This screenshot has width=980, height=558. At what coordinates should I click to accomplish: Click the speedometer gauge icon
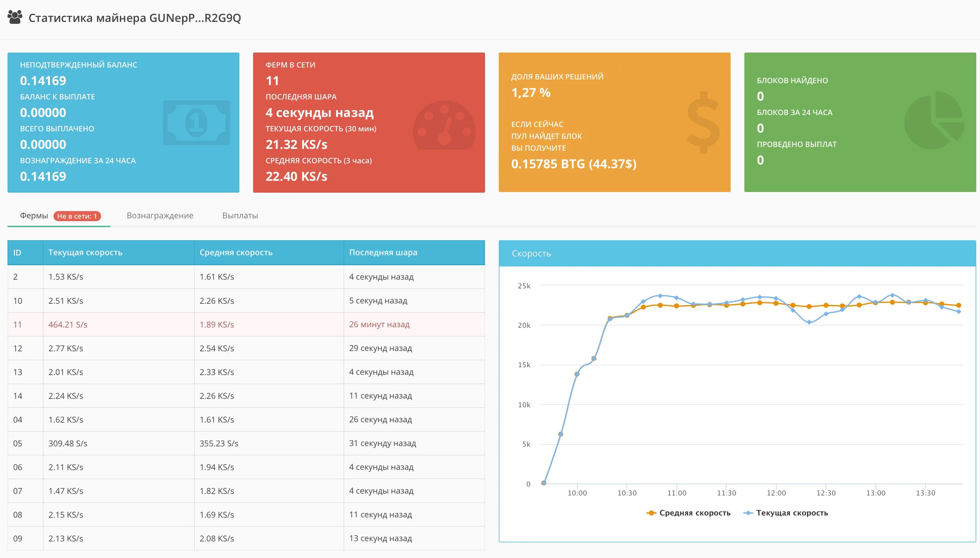(444, 125)
